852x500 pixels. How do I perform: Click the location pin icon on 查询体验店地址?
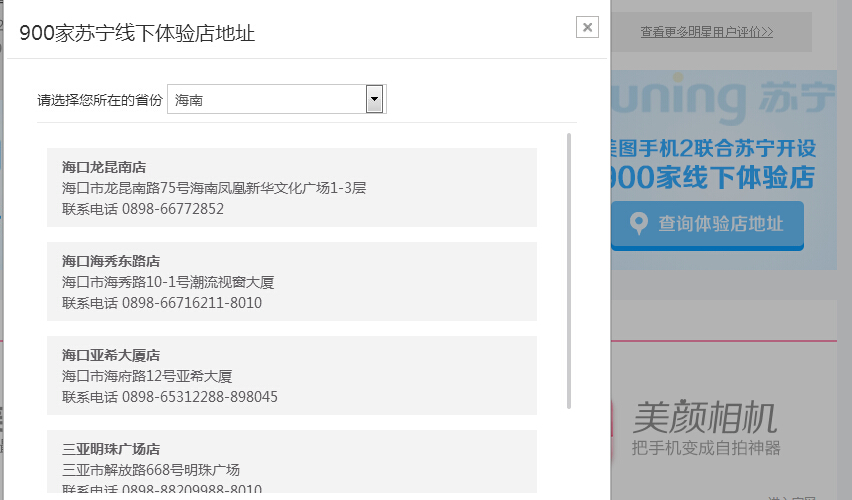(x=638, y=223)
